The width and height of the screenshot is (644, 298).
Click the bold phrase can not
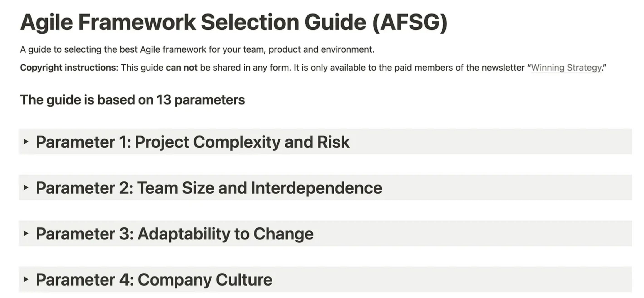pos(182,67)
